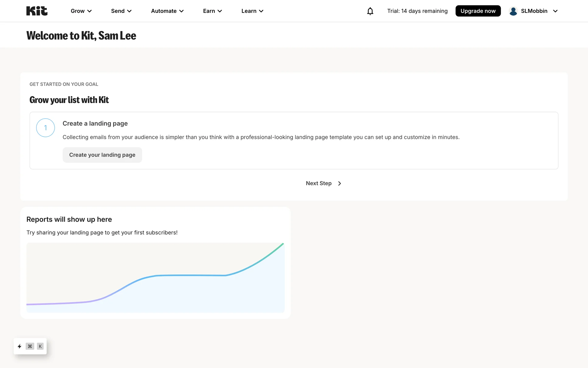Image resolution: width=588 pixels, height=368 pixels.
Task: Open the Automate dropdown menu
Action: [x=167, y=11]
